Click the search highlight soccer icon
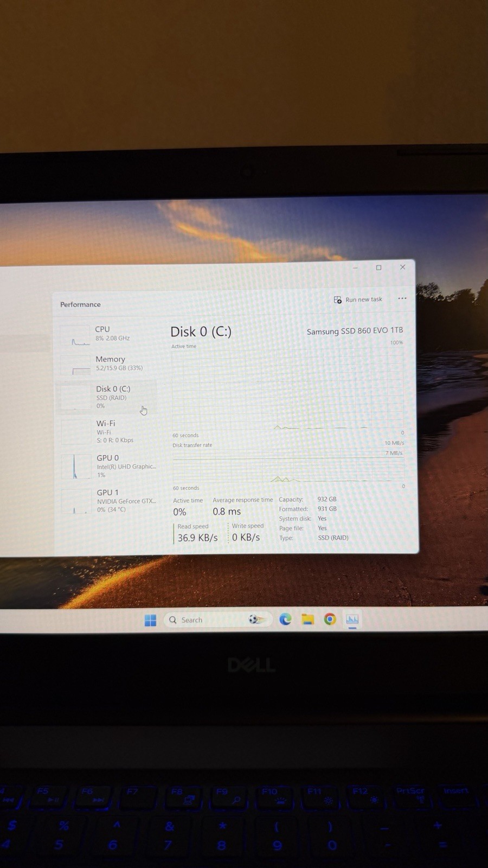This screenshot has width=488, height=868. 257,620
